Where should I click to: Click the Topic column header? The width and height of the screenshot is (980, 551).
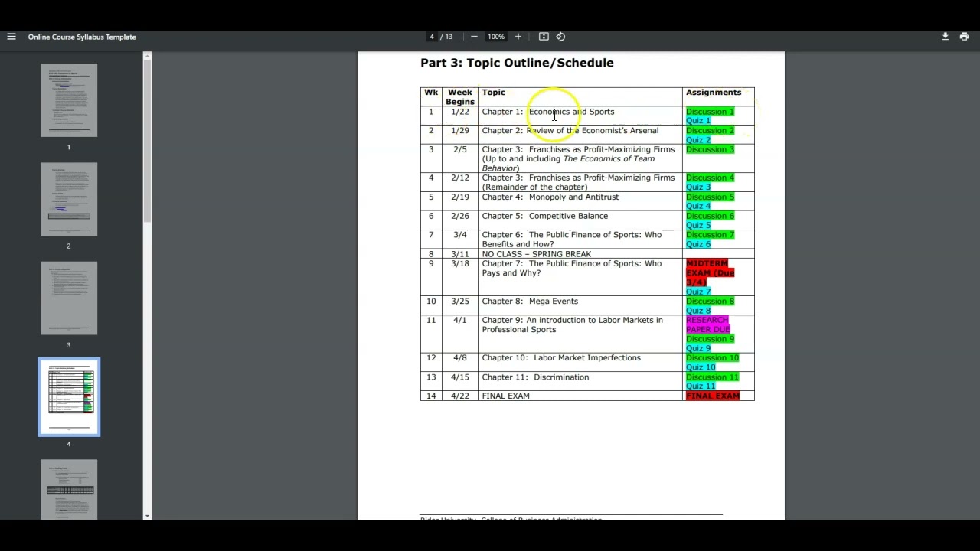click(494, 93)
